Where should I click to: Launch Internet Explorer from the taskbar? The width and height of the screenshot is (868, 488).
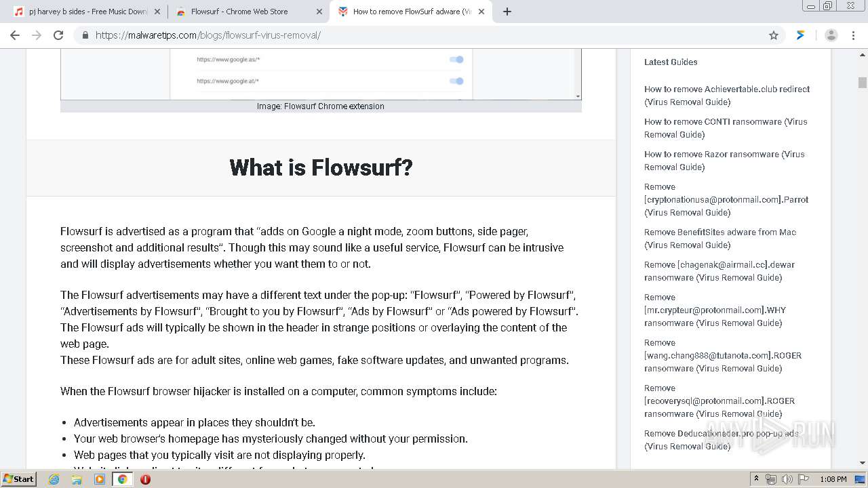tap(54, 479)
